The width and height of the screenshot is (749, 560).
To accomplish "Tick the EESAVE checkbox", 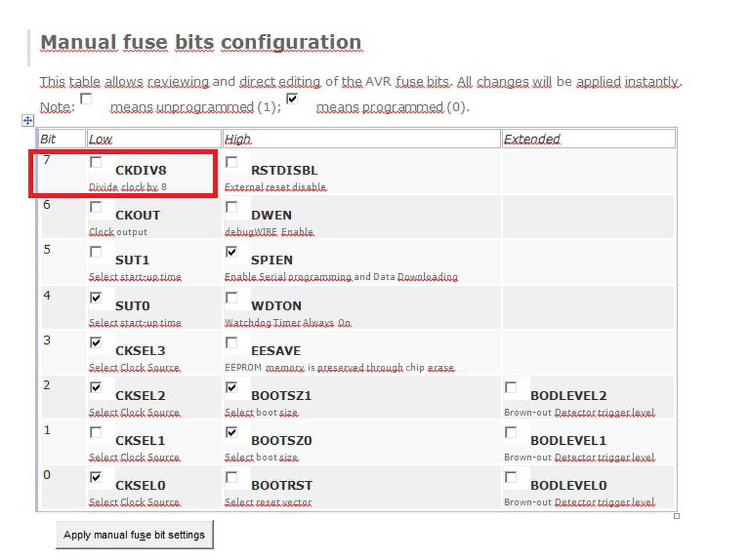I will point(232,342).
